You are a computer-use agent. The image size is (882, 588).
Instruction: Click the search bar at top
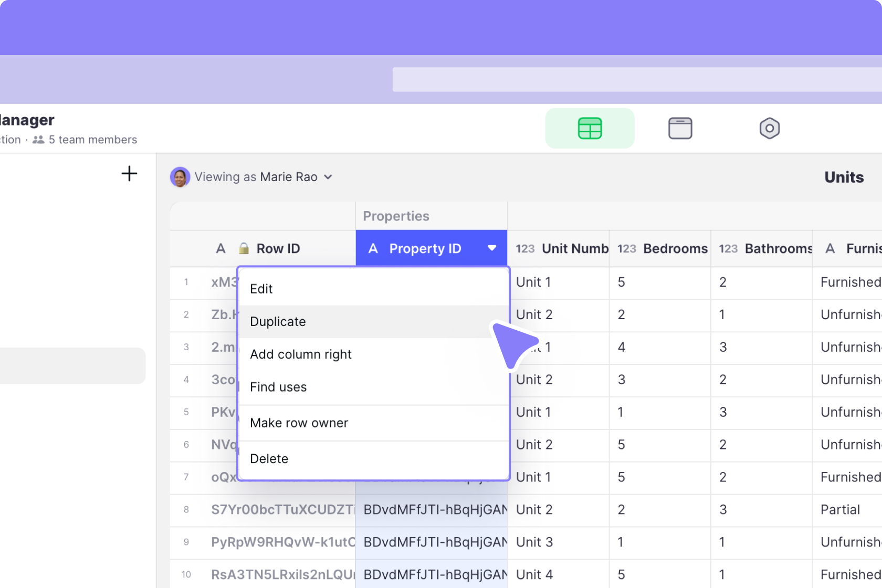pos(636,79)
